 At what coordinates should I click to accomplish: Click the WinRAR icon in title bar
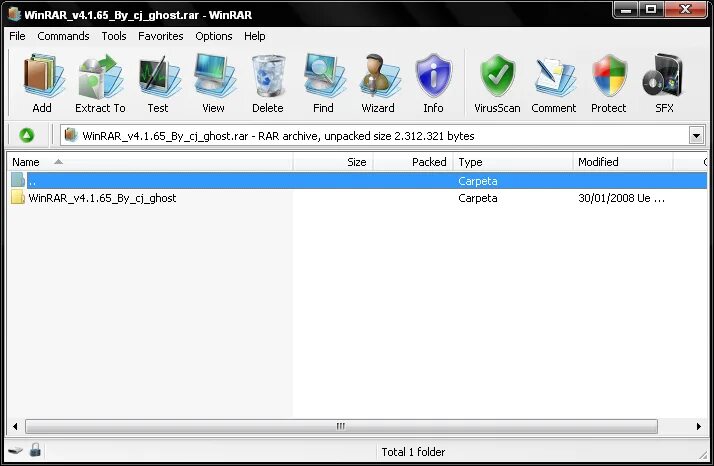click(14, 14)
